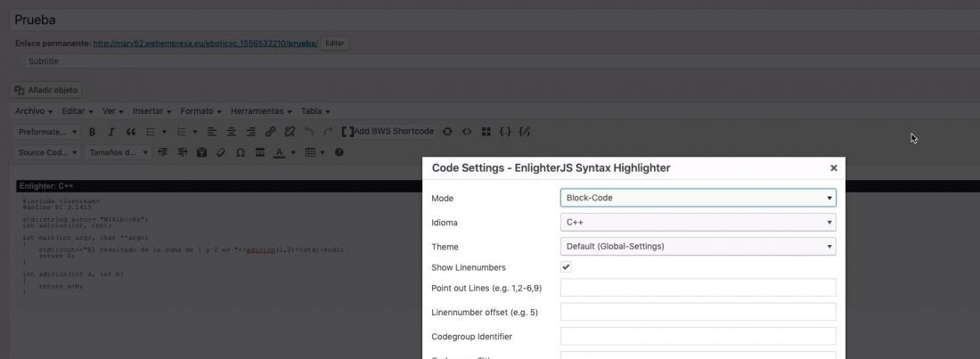Open the Tamaños font size dropdown
The image size is (980, 359).
118,152
